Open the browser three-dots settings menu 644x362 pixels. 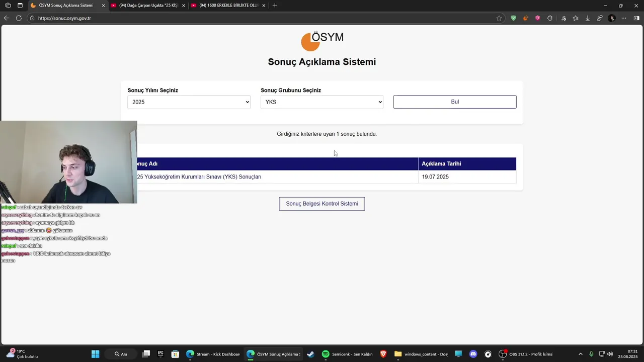[624, 18]
